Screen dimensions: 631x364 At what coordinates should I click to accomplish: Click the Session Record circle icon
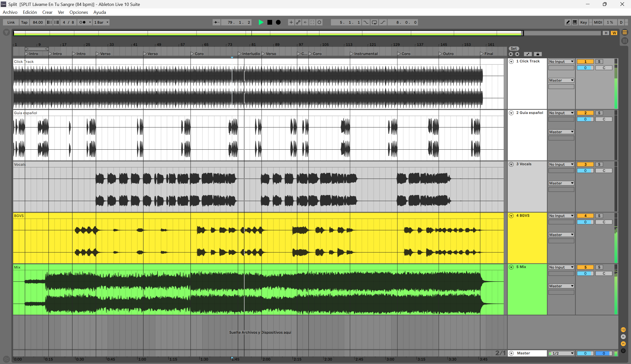tap(319, 22)
